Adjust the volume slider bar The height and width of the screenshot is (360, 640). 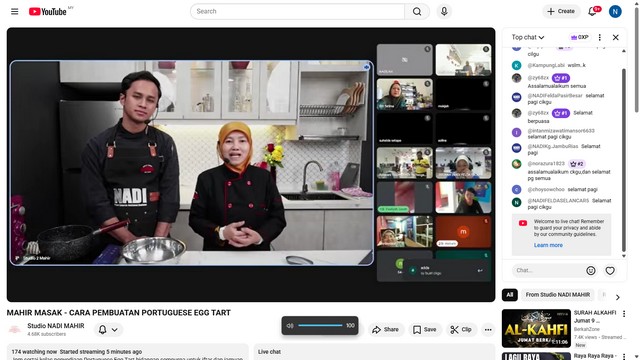click(320, 326)
